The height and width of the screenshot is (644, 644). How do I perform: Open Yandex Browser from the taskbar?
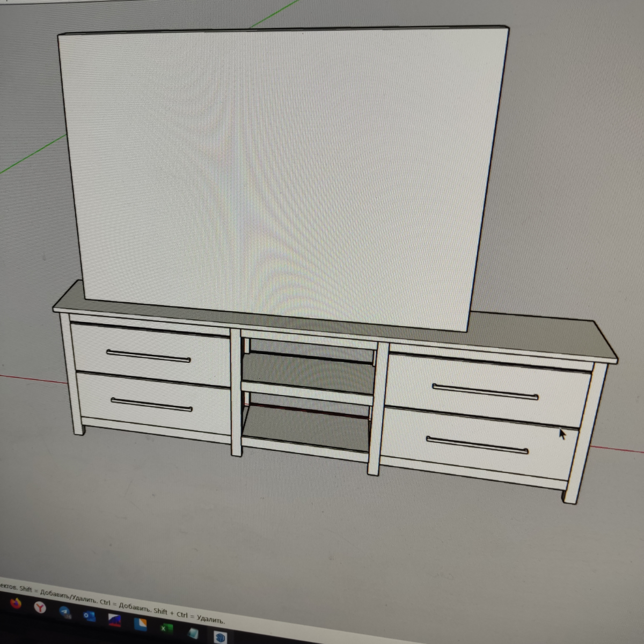(x=40, y=608)
